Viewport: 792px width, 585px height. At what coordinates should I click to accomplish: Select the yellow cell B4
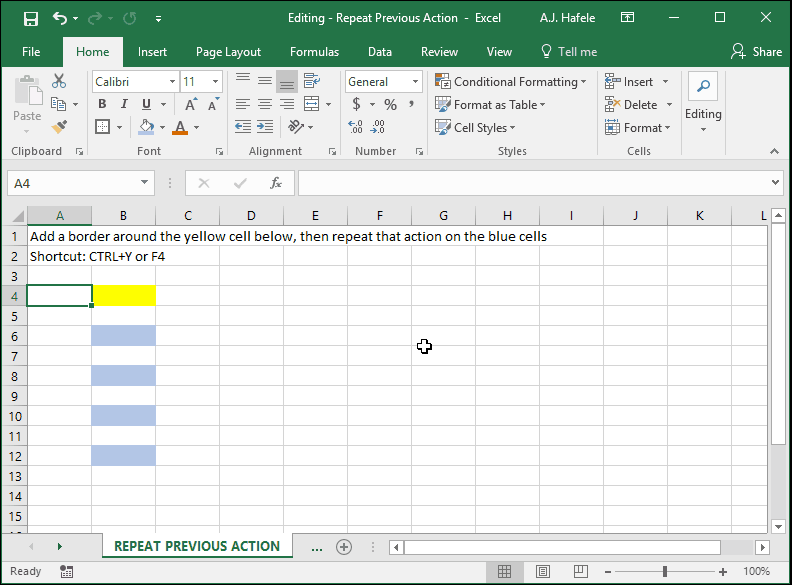point(124,296)
